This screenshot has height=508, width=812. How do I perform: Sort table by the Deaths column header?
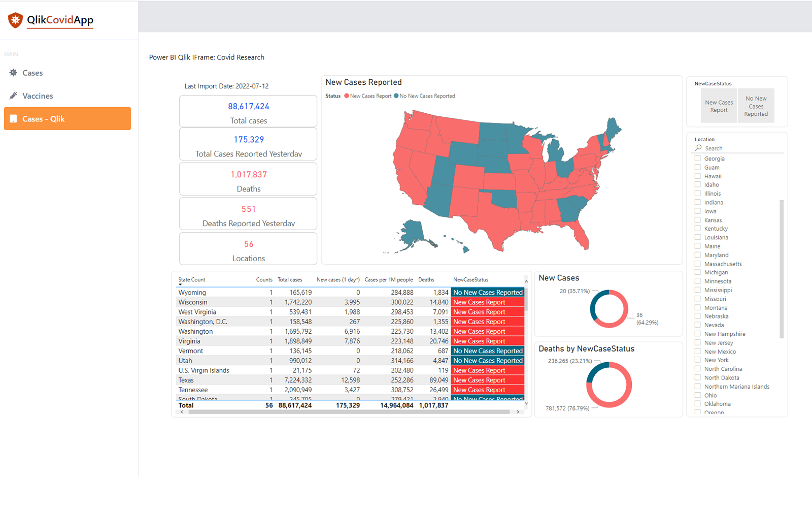click(x=426, y=280)
